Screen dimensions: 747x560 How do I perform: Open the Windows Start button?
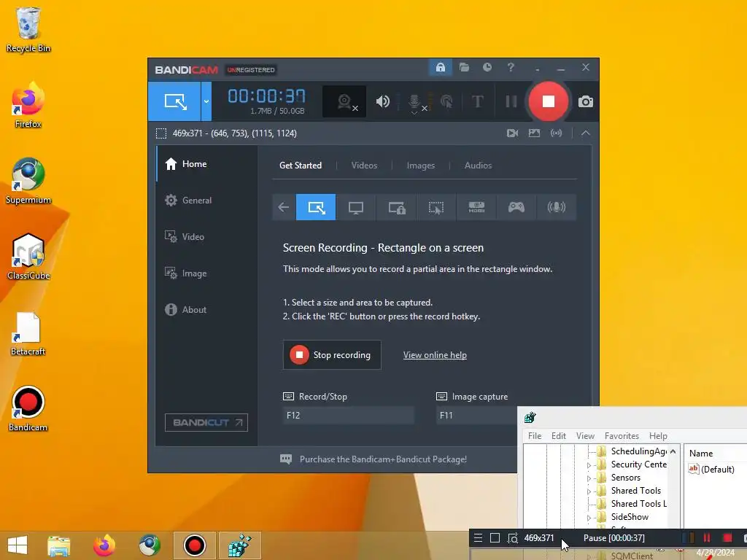coord(18,545)
